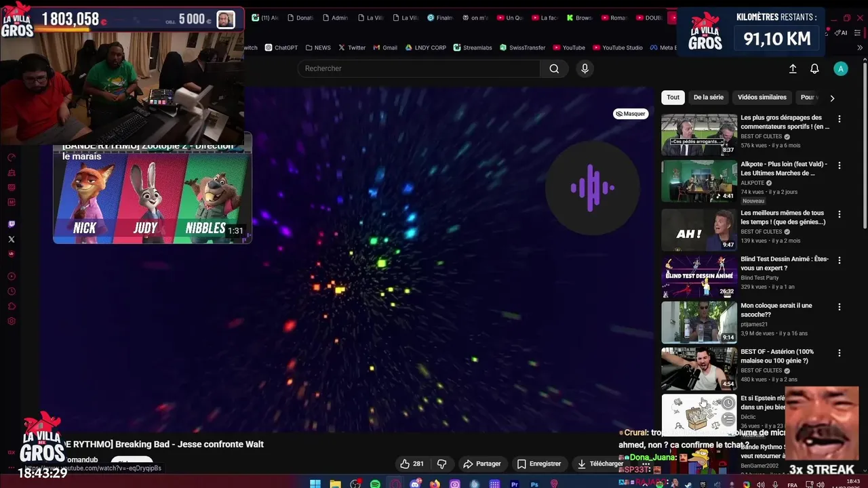Click the upload icon next to bell

[x=793, y=68]
